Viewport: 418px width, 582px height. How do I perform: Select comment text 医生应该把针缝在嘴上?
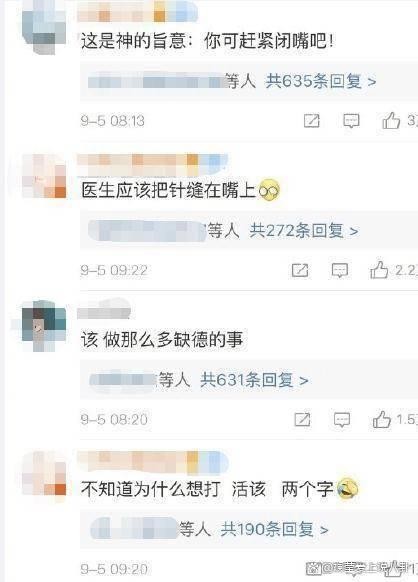(169, 190)
